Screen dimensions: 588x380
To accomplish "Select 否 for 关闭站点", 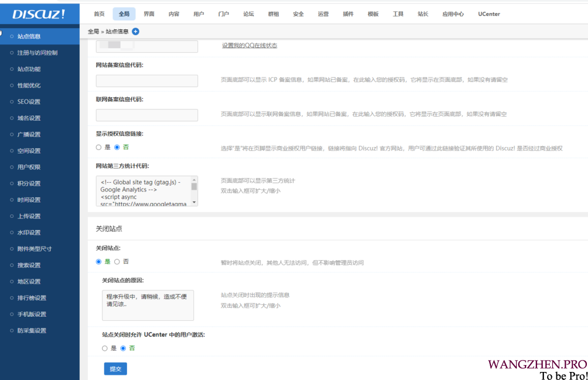I will click(117, 262).
